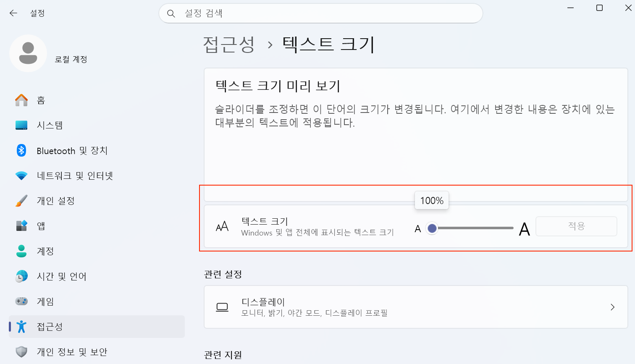Click the 설정 검색 search field
Viewport: 635px width, 364px height.
point(321,13)
